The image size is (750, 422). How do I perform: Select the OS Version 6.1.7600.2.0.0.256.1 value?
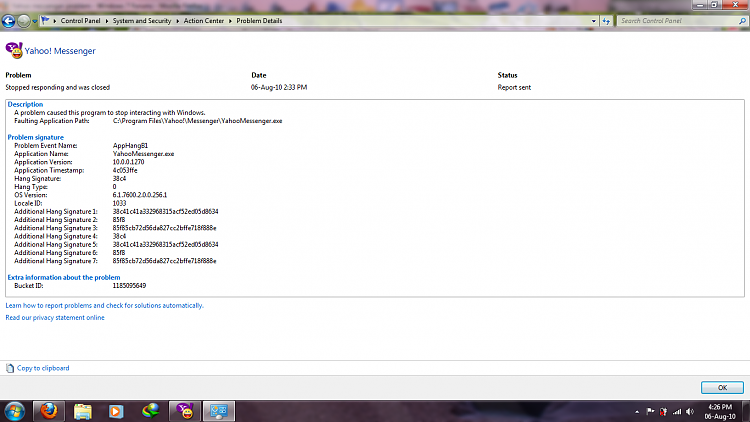(x=140, y=195)
